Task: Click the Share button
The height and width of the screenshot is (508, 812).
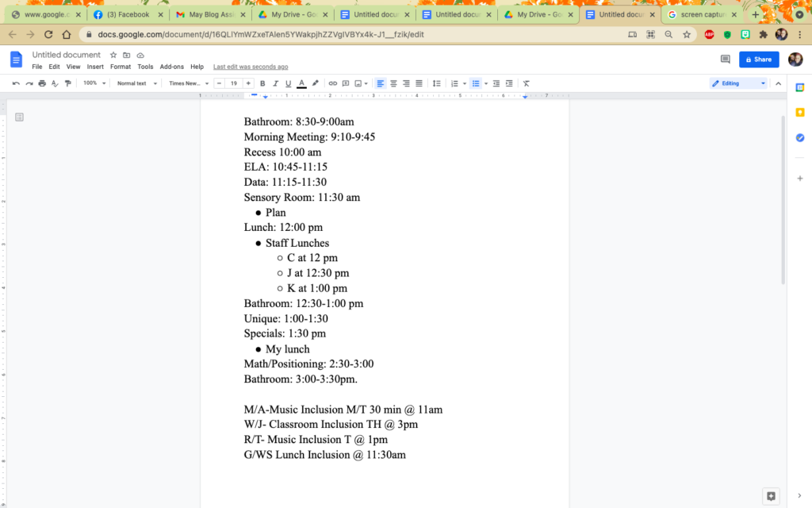Action: [758, 60]
